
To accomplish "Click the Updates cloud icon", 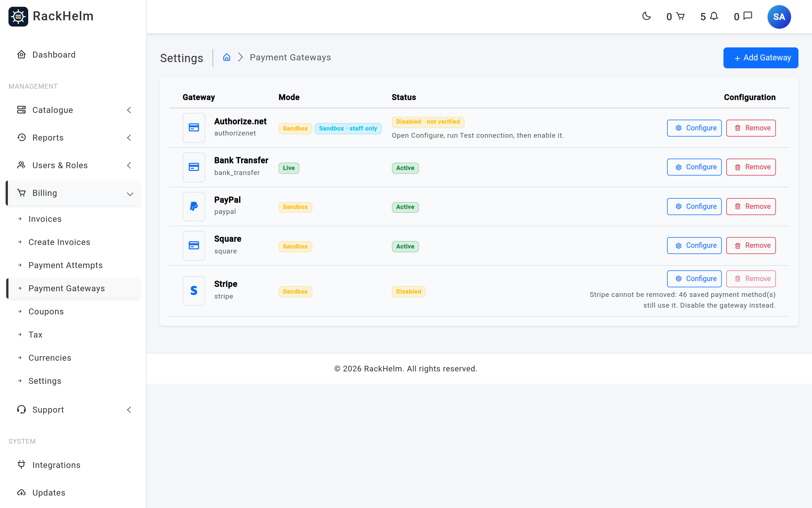I will [21, 492].
